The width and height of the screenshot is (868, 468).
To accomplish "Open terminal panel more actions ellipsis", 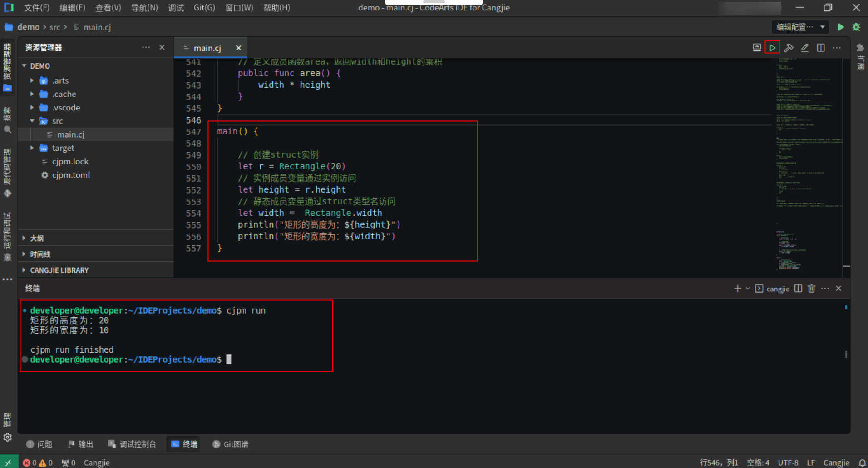I will pos(825,289).
